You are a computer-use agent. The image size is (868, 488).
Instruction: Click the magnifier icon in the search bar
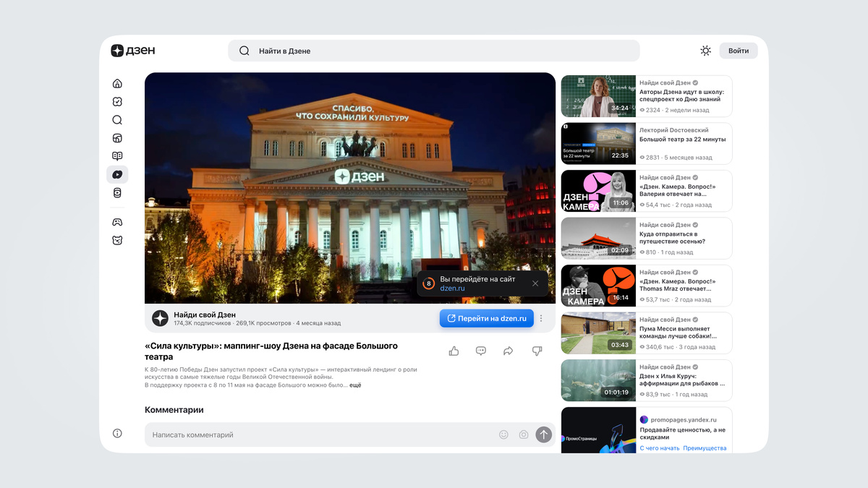[244, 51]
